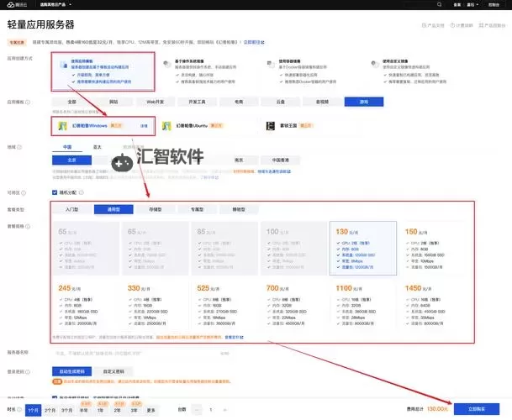Click the application template creation icon
The image size is (512, 420).
pyautogui.click(x=64, y=65)
